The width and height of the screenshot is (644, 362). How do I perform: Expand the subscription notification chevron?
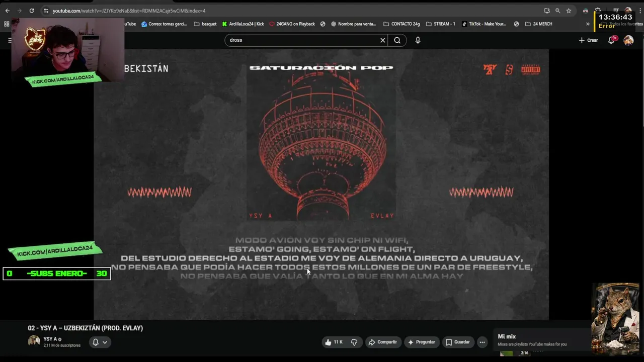coord(105,342)
